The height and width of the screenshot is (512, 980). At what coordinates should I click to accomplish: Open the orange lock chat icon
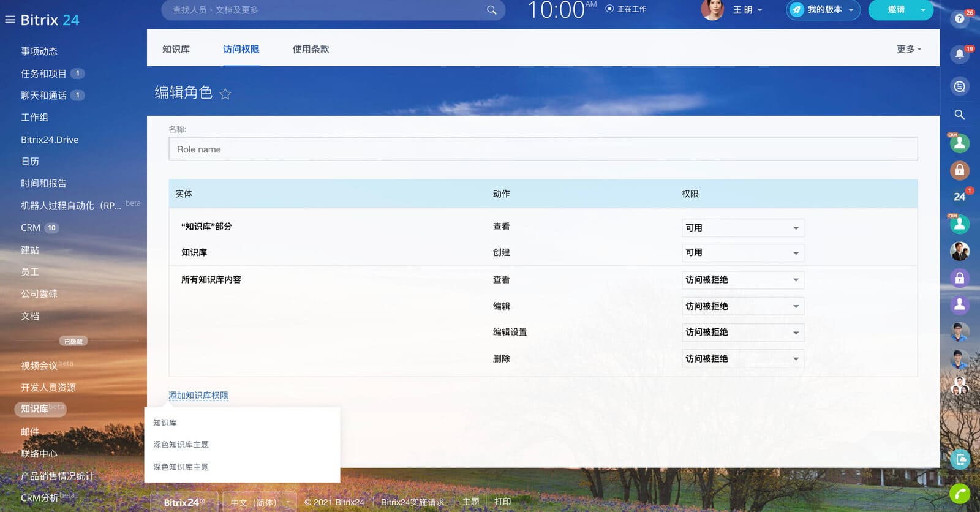click(960, 170)
